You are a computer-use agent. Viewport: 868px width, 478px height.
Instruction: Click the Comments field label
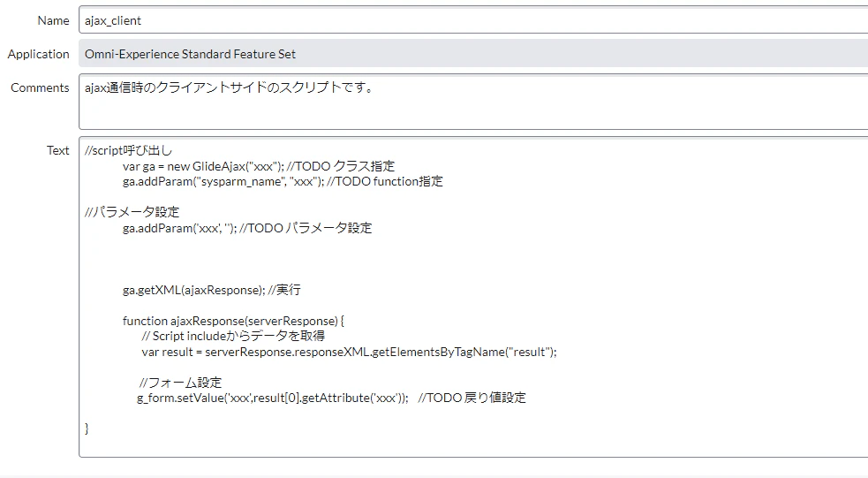(40, 87)
